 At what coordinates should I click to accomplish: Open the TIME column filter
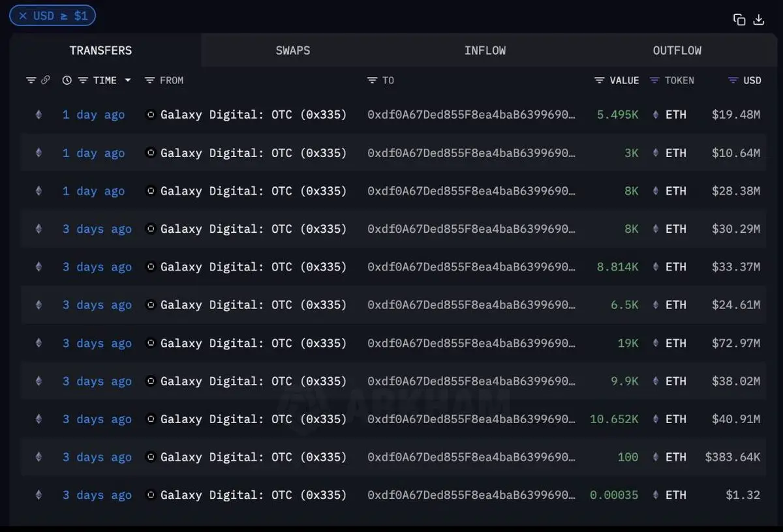83,80
